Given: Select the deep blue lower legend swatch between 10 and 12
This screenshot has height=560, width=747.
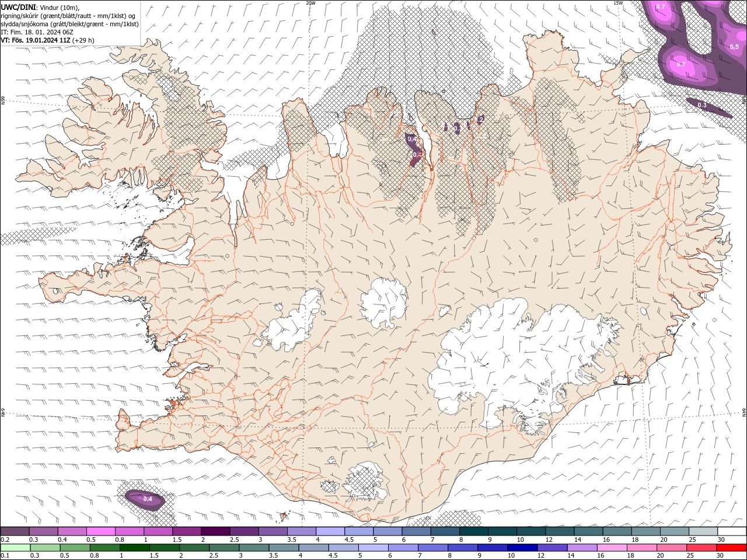Looking at the screenshot, I should click(521, 548).
